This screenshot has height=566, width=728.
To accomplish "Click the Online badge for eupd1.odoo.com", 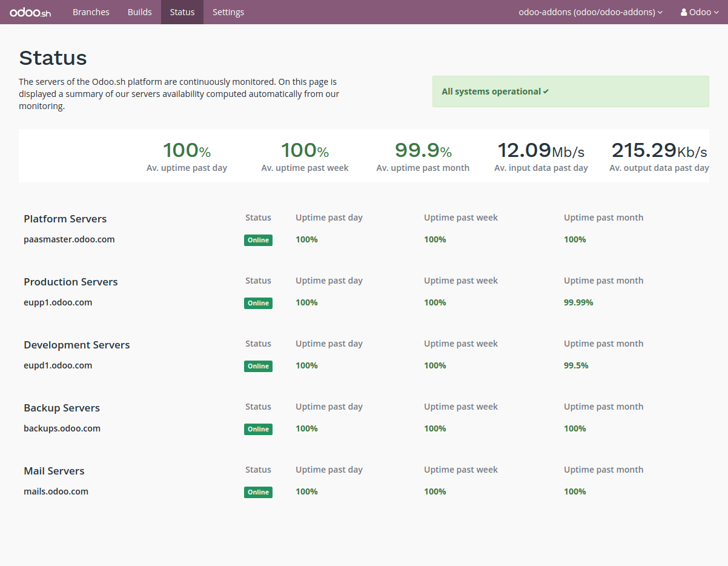I will [x=258, y=366].
